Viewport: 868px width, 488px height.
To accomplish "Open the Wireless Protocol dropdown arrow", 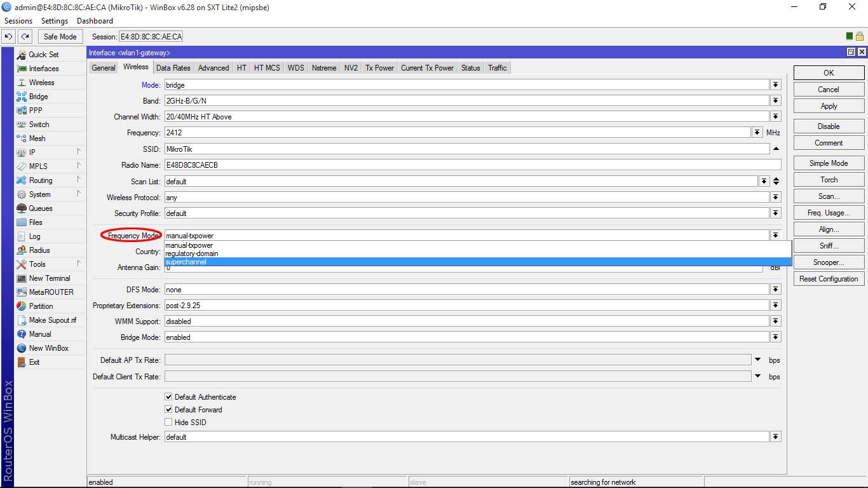I will pos(776,198).
